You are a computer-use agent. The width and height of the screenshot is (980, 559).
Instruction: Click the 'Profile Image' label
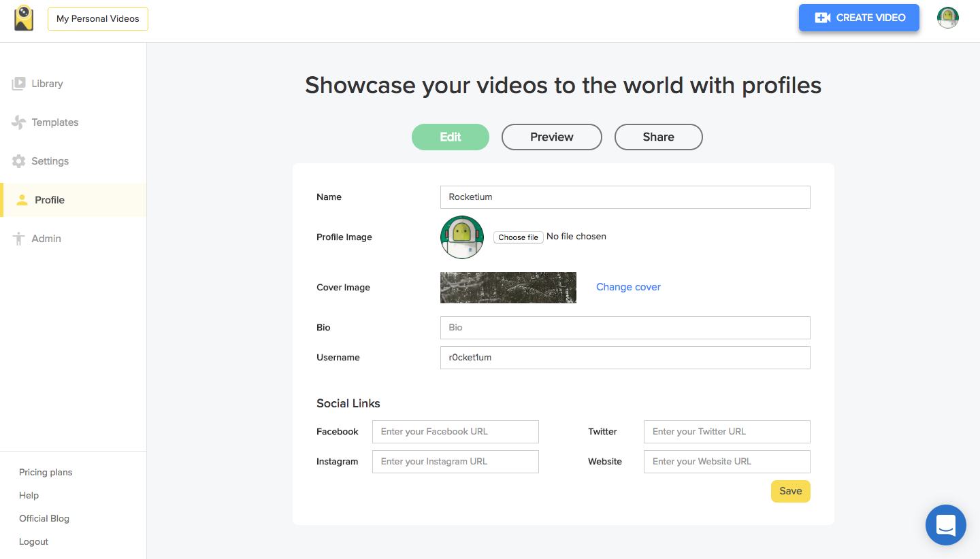click(x=344, y=237)
